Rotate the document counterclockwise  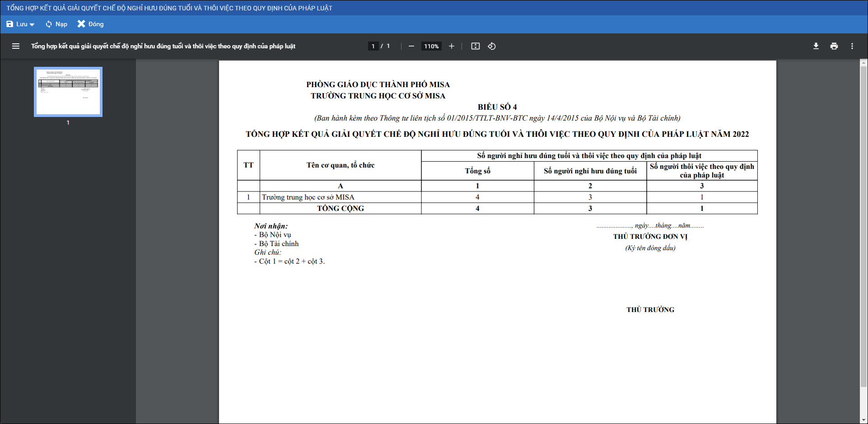pos(492,46)
